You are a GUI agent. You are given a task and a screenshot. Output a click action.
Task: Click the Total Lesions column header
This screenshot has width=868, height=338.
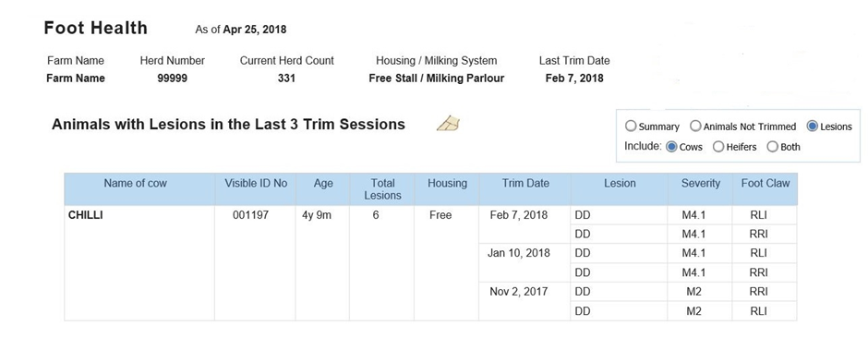[x=382, y=189]
